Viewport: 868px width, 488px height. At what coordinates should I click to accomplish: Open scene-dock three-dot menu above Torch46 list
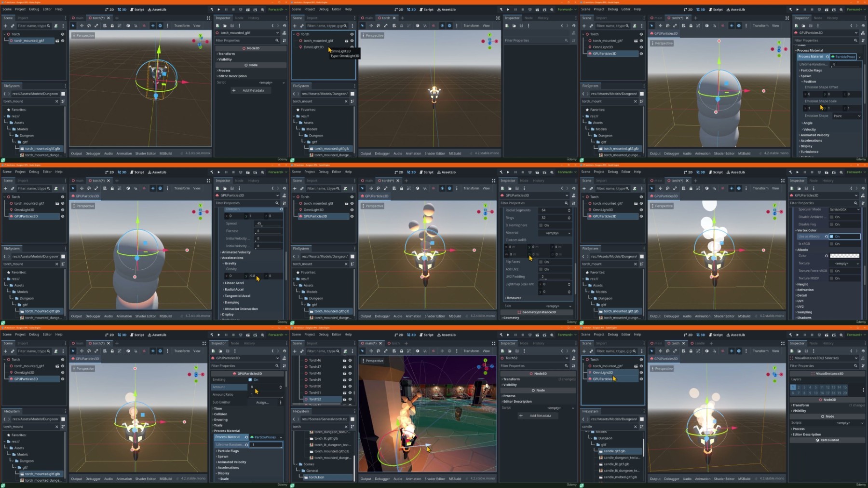pos(352,351)
